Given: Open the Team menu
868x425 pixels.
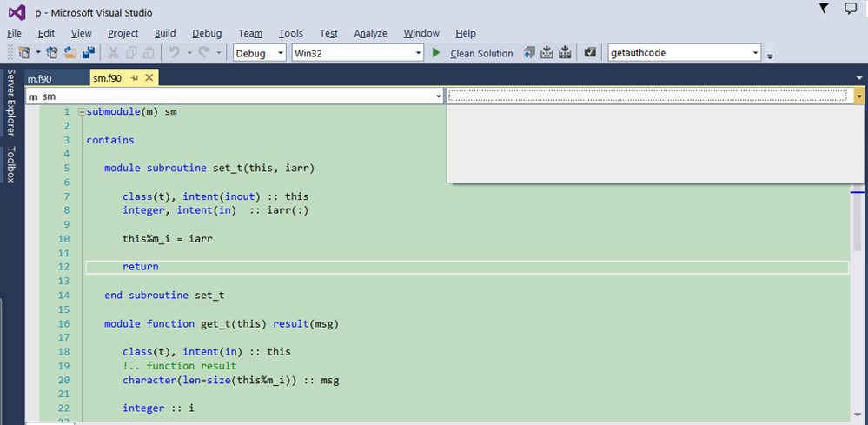Looking at the screenshot, I should pyautogui.click(x=250, y=33).
